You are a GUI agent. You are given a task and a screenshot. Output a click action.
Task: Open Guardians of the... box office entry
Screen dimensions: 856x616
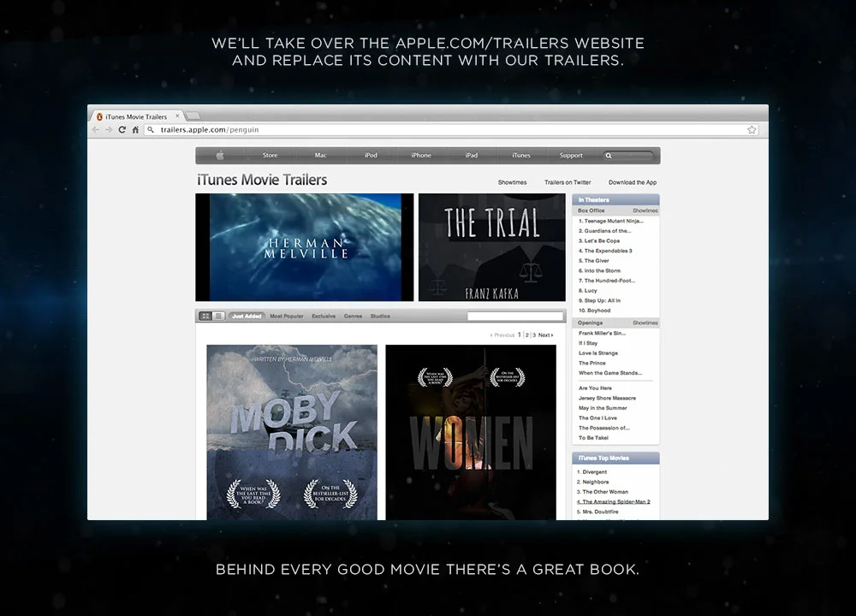605,231
